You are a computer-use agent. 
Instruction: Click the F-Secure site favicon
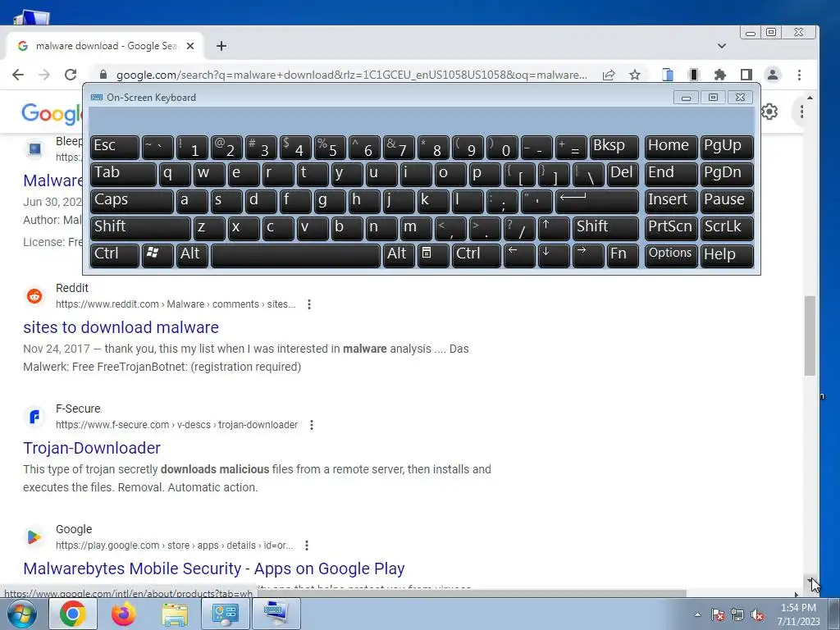(34, 416)
